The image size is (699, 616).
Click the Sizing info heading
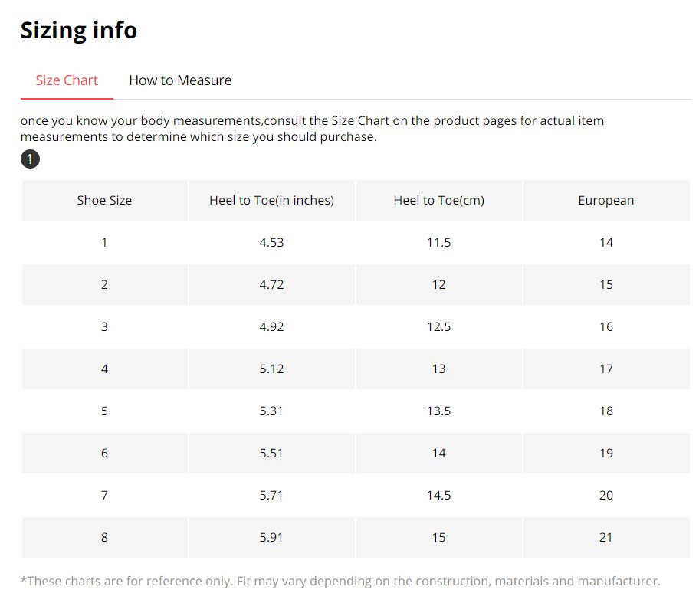click(79, 31)
